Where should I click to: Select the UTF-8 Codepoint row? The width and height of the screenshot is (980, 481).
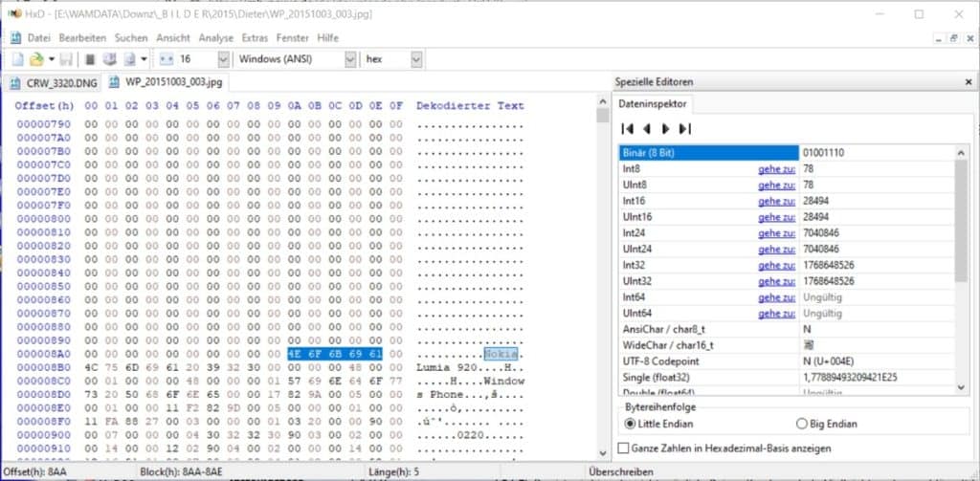(787, 361)
